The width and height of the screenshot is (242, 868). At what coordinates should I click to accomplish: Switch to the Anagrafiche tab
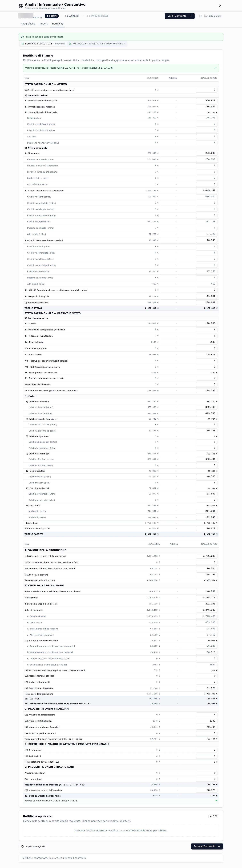(x=28, y=24)
